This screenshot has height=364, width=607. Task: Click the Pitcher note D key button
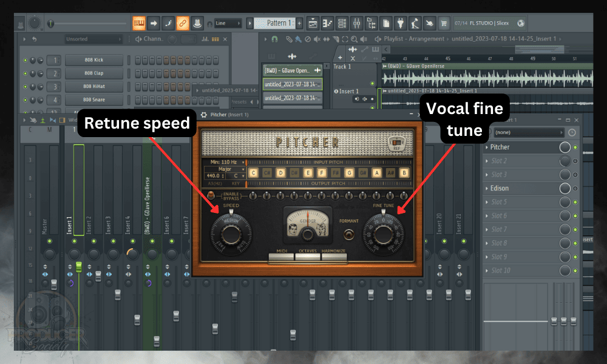(280, 173)
